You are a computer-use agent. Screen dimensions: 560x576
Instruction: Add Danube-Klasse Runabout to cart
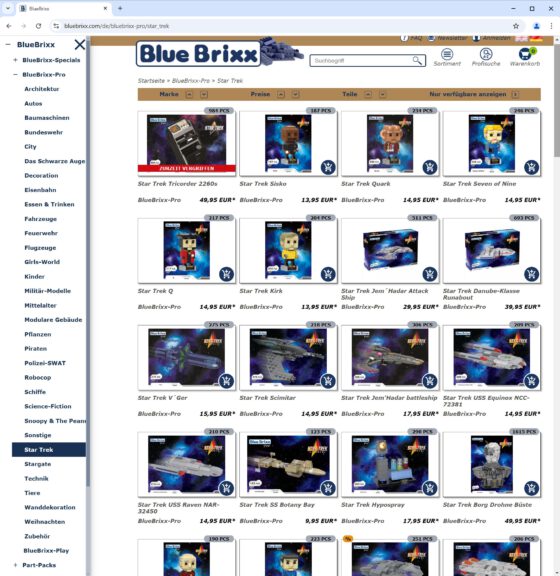click(x=531, y=274)
